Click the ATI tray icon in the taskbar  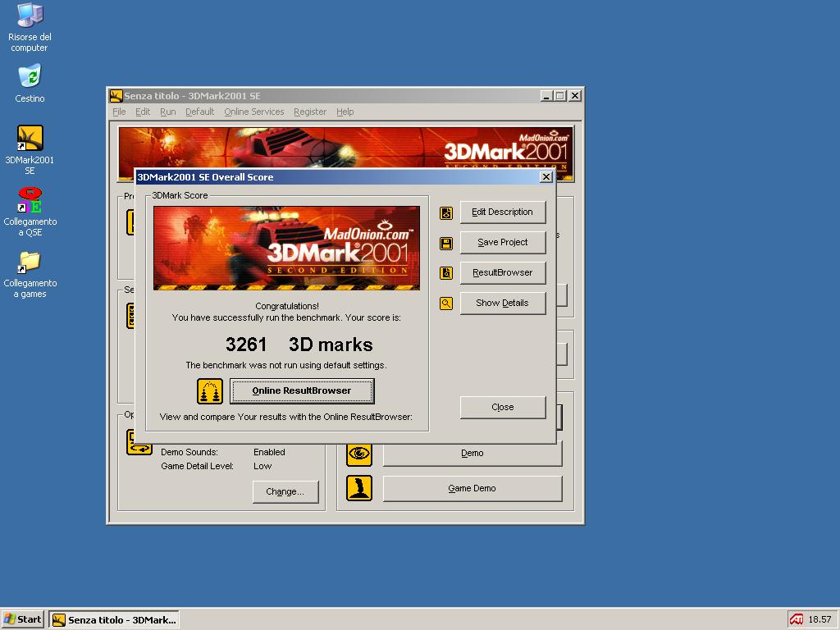796,619
